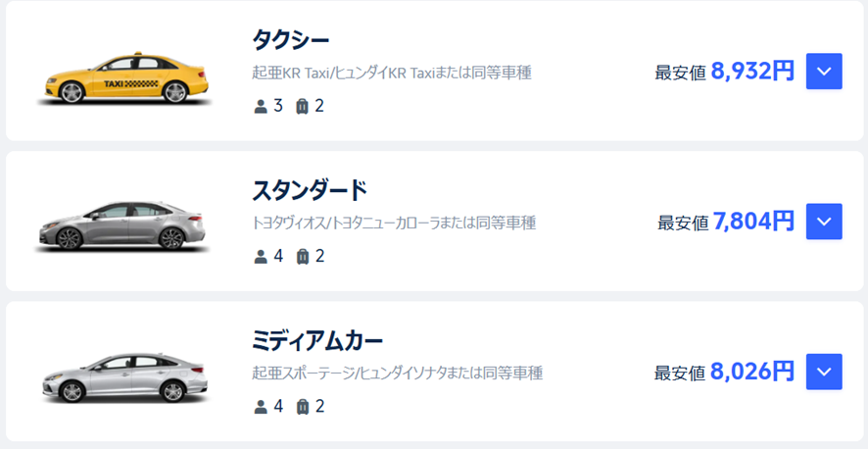Expand the タクシー price dropdown chevron
Screen dimensions: 868x449
click(x=824, y=72)
